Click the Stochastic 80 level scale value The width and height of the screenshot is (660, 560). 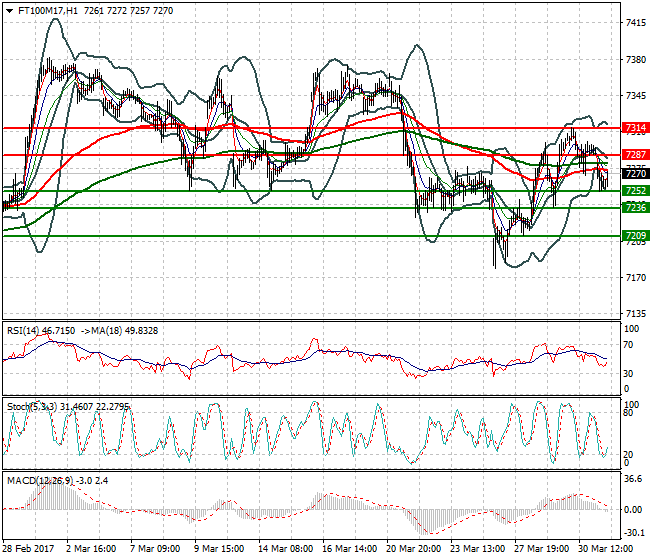(628, 413)
